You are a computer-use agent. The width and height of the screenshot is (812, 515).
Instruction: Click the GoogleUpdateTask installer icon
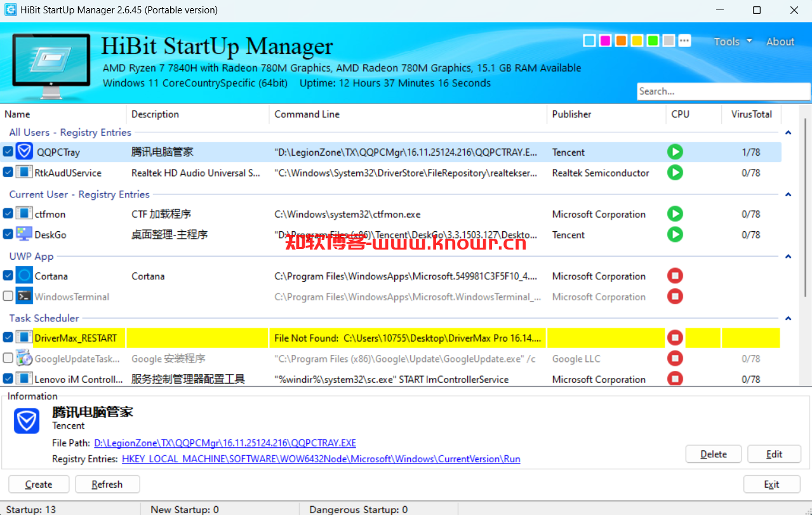click(24, 358)
